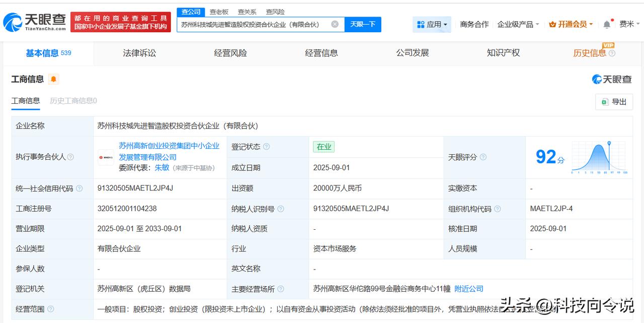
Task: Open the 应用 dropdown
Action: click(x=432, y=24)
